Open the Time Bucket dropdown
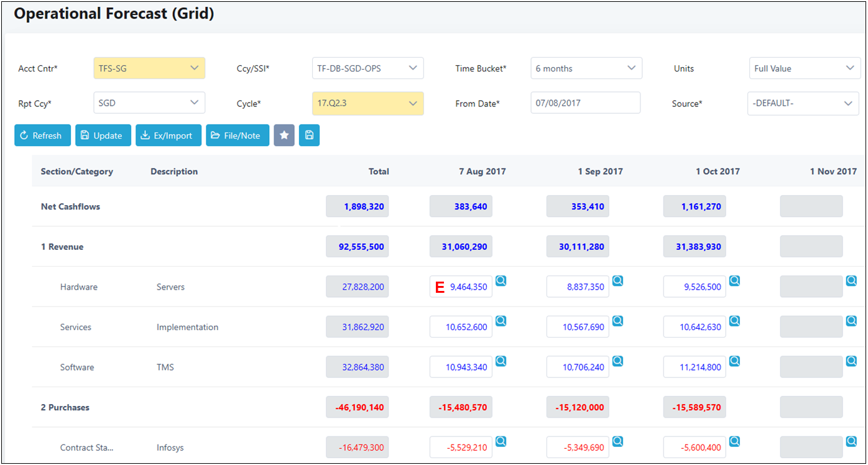The image size is (868, 465). pyautogui.click(x=586, y=68)
